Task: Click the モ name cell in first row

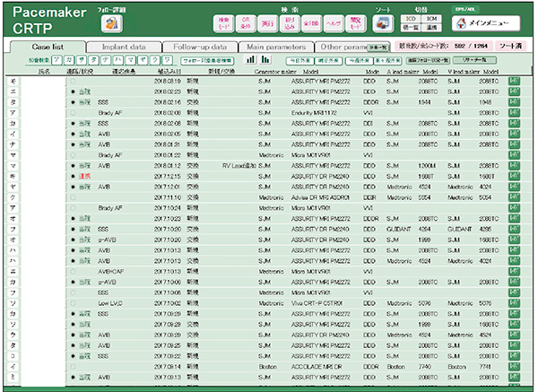Action: (x=14, y=80)
